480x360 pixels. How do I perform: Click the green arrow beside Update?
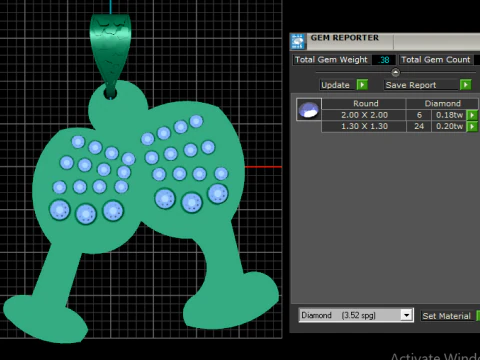click(362, 85)
